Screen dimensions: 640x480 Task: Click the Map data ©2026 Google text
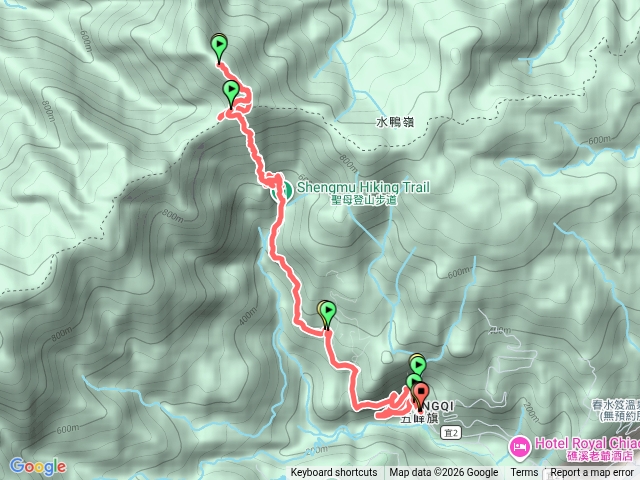(x=444, y=473)
